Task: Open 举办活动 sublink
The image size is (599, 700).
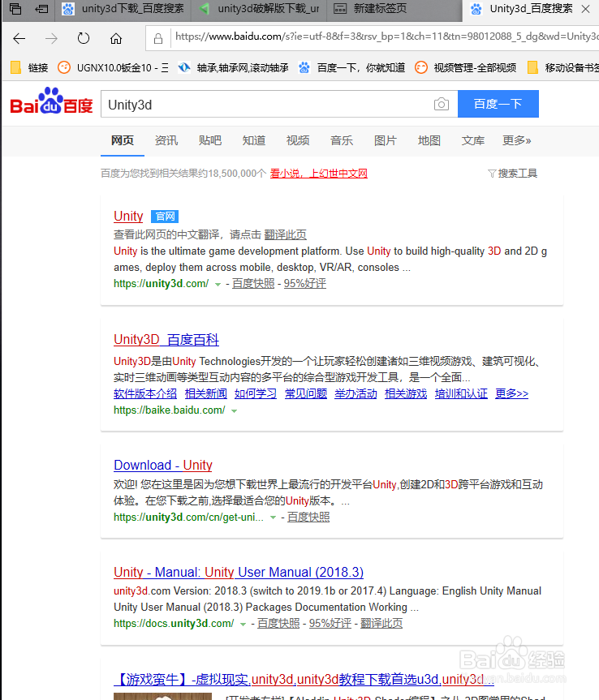Action: click(356, 393)
